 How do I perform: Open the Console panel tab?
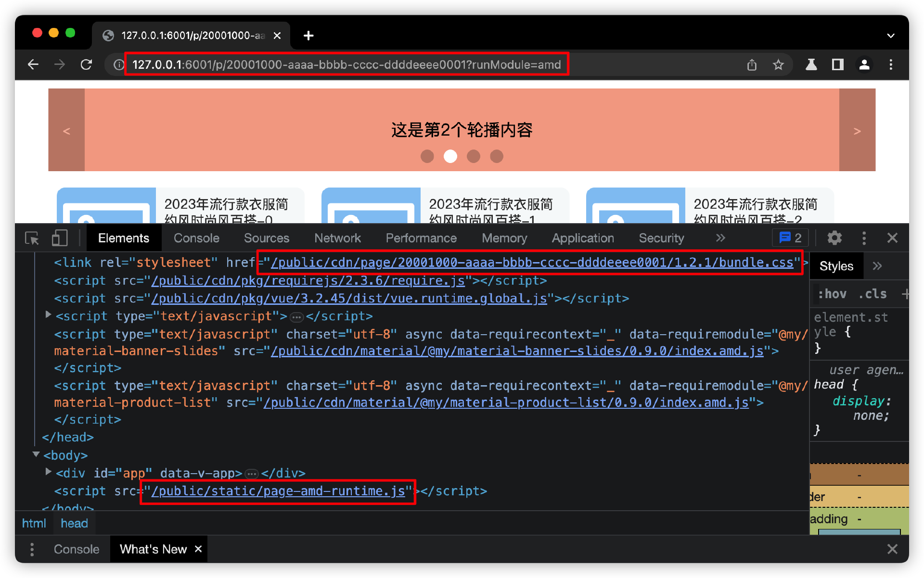[196, 238]
